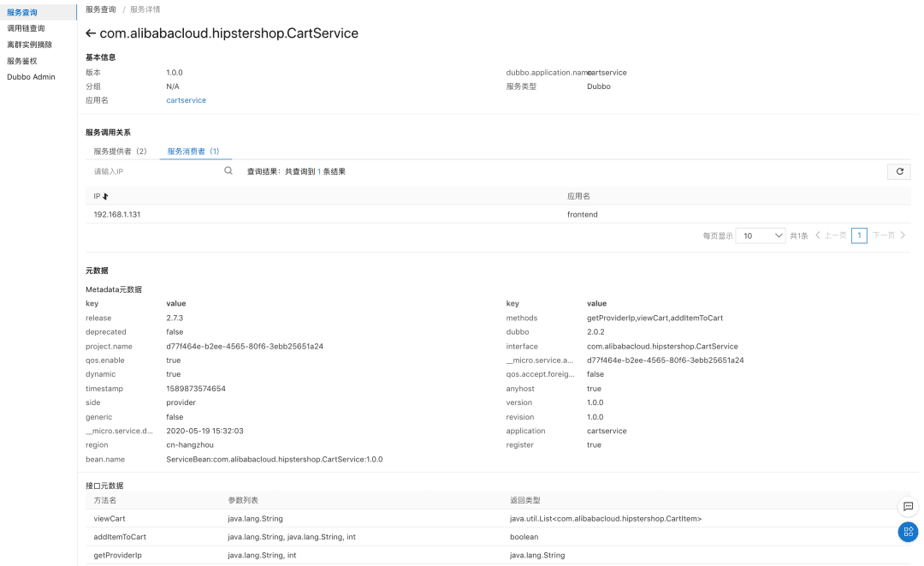Image resolution: width=924 pixels, height=566 pixels.
Task: Click the blue grid apps icon
Action: [x=908, y=532]
